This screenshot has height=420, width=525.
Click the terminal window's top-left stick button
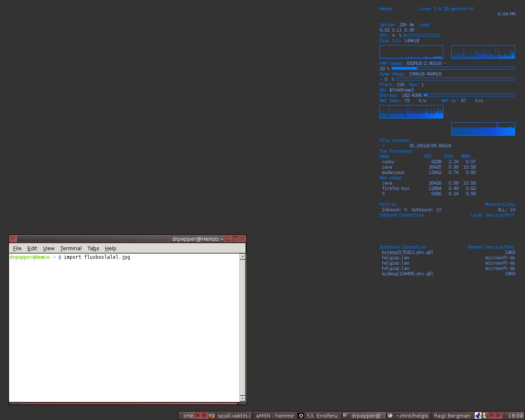pyautogui.click(x=12, y=239)
